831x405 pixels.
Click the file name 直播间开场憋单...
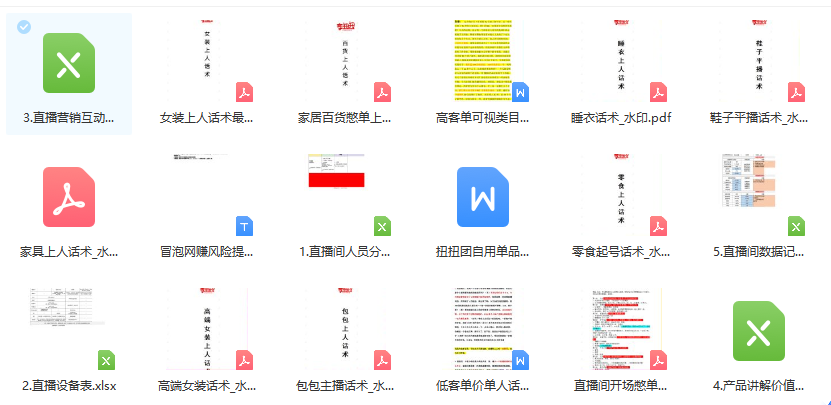point(621,386)
